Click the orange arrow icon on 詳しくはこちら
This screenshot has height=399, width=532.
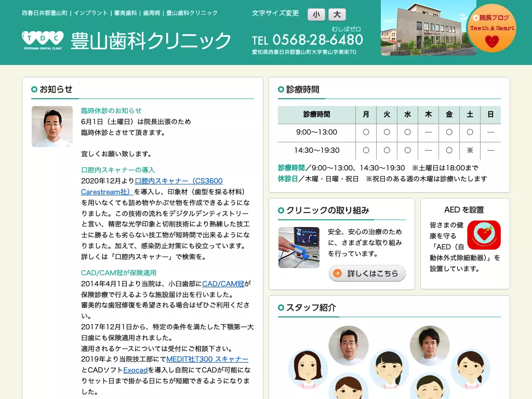[x=337, y=273]
